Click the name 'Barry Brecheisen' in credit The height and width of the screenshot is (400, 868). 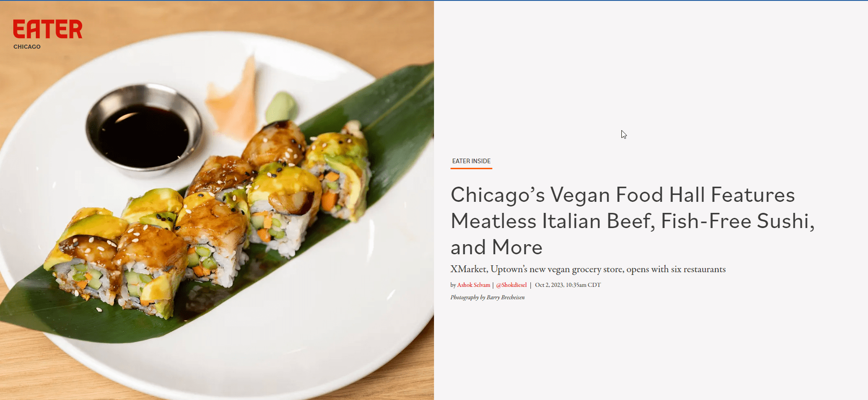[506, 297]
